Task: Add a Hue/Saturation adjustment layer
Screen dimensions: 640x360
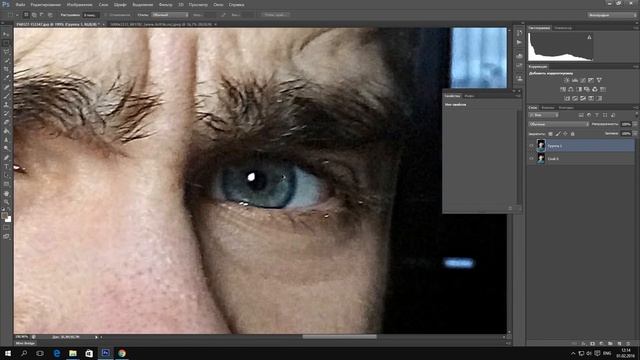Action: (x=563, y=89)
